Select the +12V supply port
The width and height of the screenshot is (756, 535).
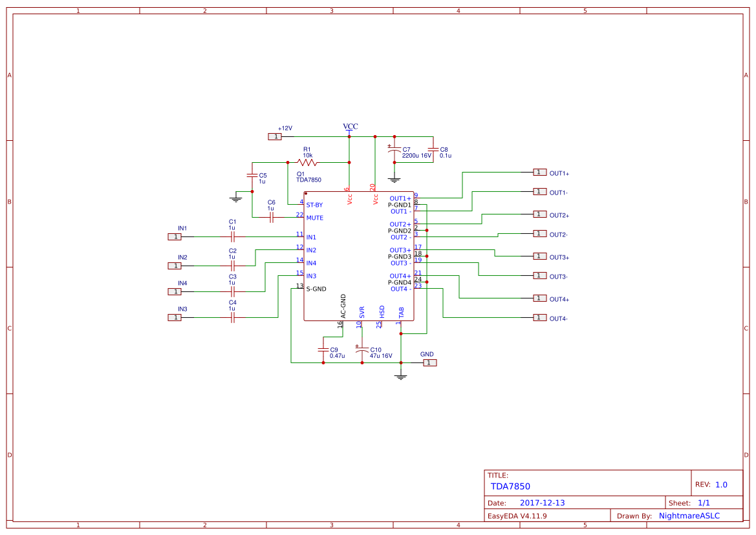point(274,136)
